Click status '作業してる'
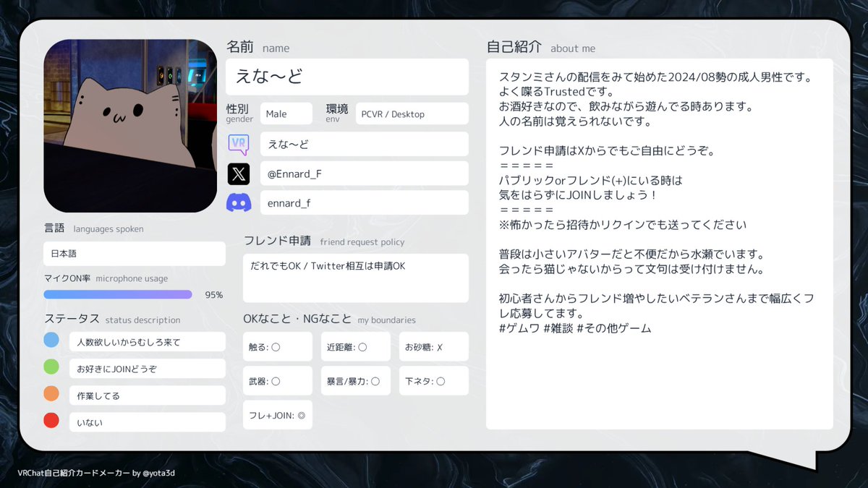 tap(148, 395)
